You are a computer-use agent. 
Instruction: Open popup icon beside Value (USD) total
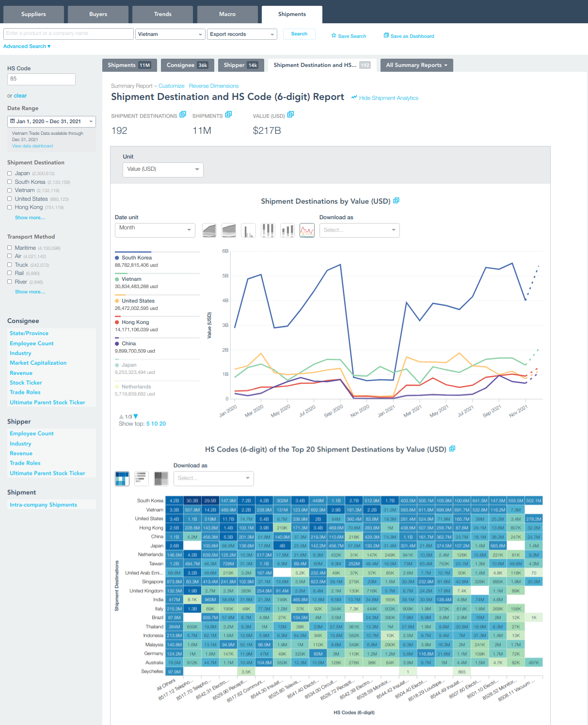(290, 114)
